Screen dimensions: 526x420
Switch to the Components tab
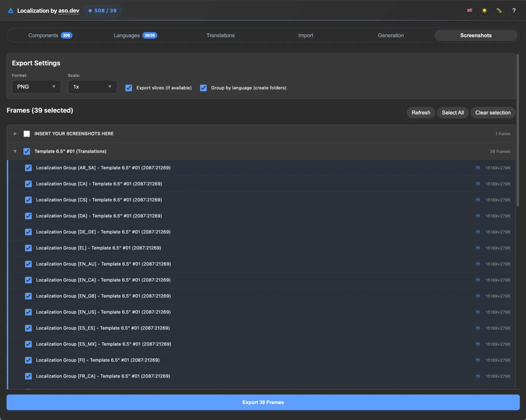click(43, 35)
